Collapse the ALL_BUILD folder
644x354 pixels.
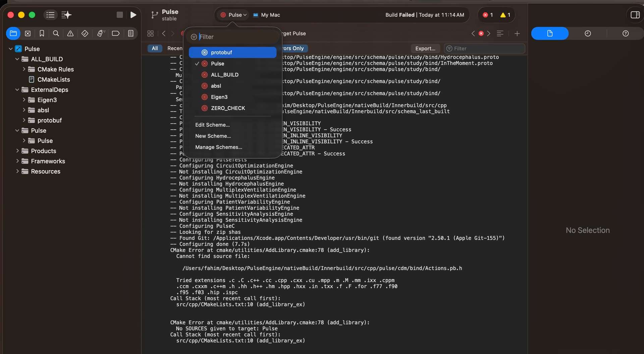pos(17,59)
